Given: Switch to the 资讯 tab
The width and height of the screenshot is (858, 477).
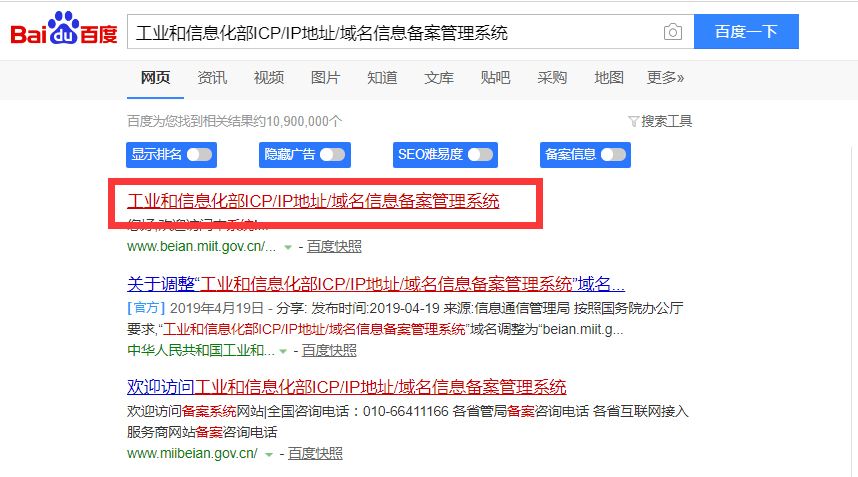Looking at the screenshot, I should [212, 78].
